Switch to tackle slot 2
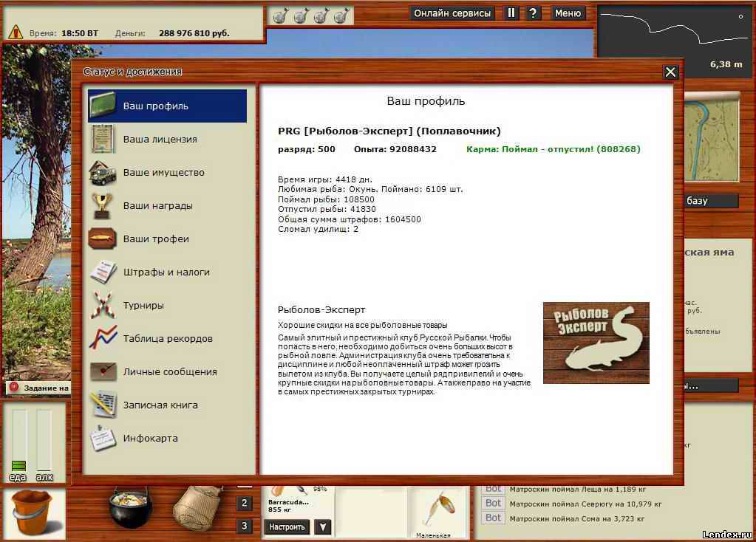This screenshot has height=542, width=756. click(245, 504)
